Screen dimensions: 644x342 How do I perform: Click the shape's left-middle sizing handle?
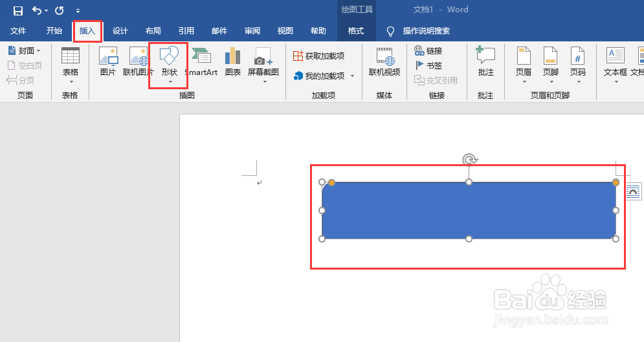pos(322,210)
